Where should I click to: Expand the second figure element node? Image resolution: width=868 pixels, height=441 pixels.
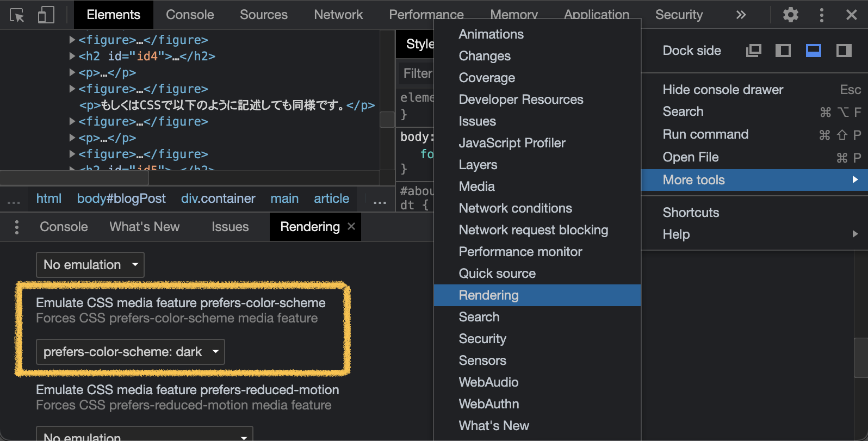point(72,89)
